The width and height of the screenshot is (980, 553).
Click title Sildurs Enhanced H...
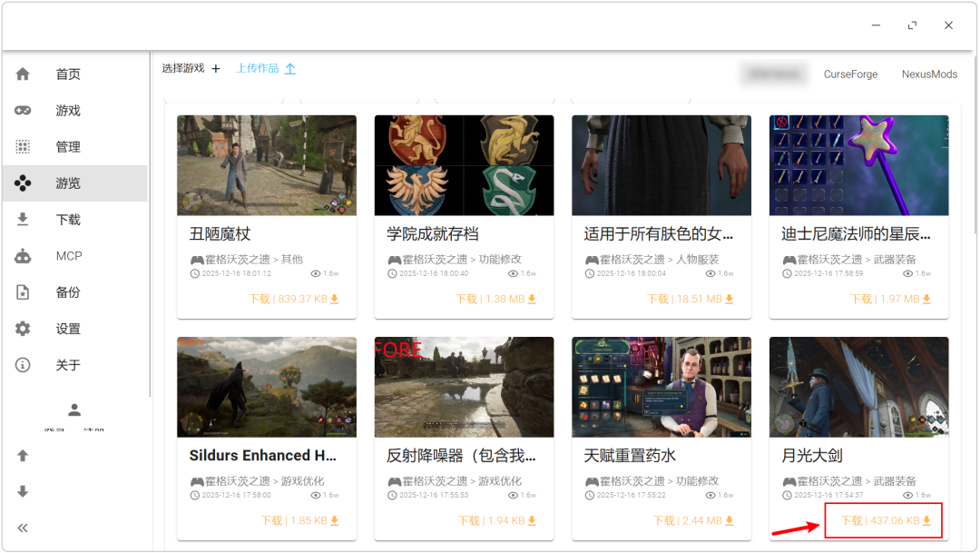(262, 456)
